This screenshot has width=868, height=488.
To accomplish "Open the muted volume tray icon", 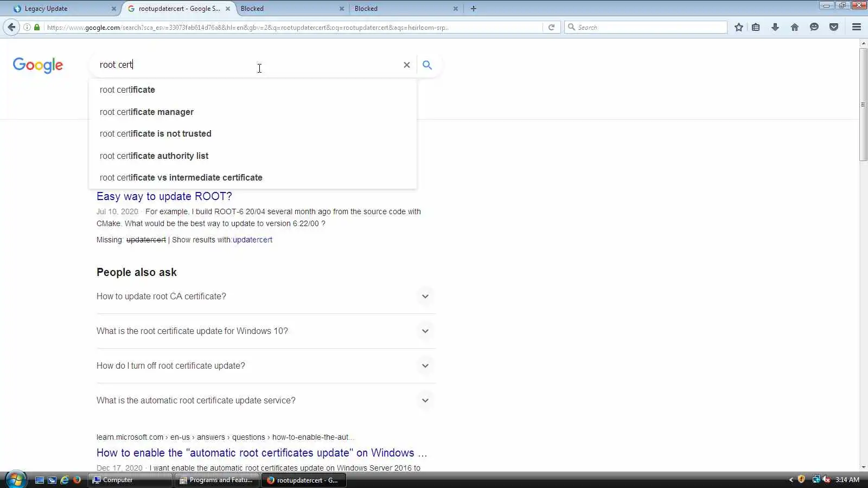I will 826,479.
